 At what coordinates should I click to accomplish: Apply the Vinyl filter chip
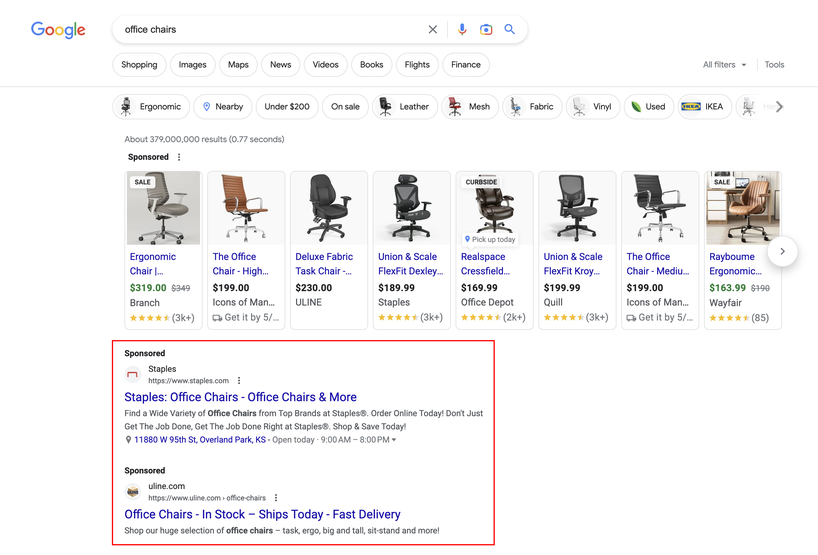coord(593,106)
